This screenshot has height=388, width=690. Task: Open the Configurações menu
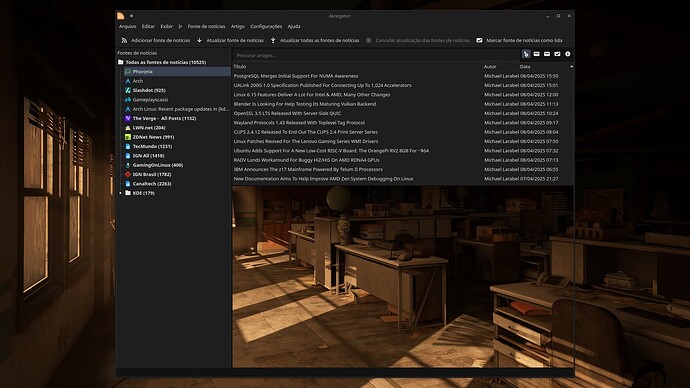coord(266,26)
